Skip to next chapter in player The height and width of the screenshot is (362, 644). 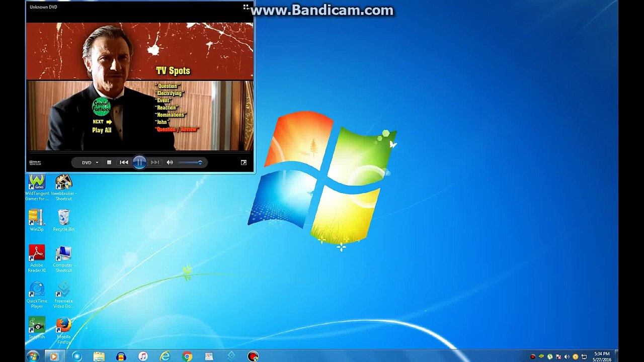coord(155,162)
